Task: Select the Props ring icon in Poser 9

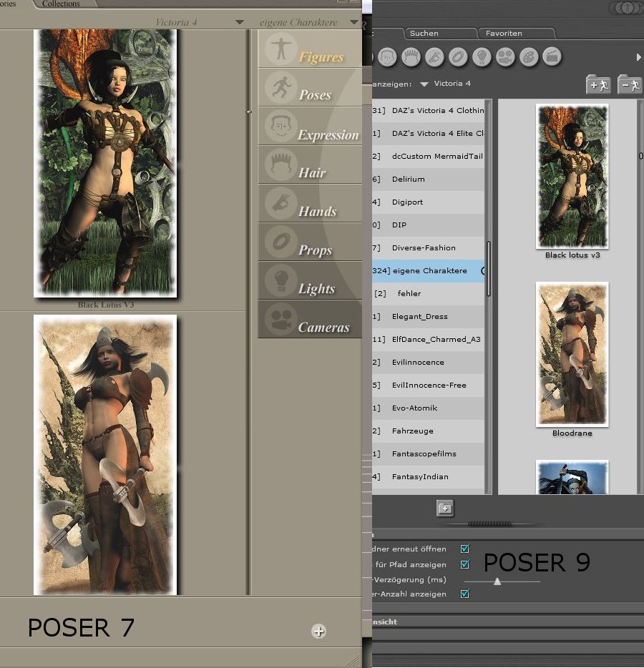Action: (x=459, y=57)
